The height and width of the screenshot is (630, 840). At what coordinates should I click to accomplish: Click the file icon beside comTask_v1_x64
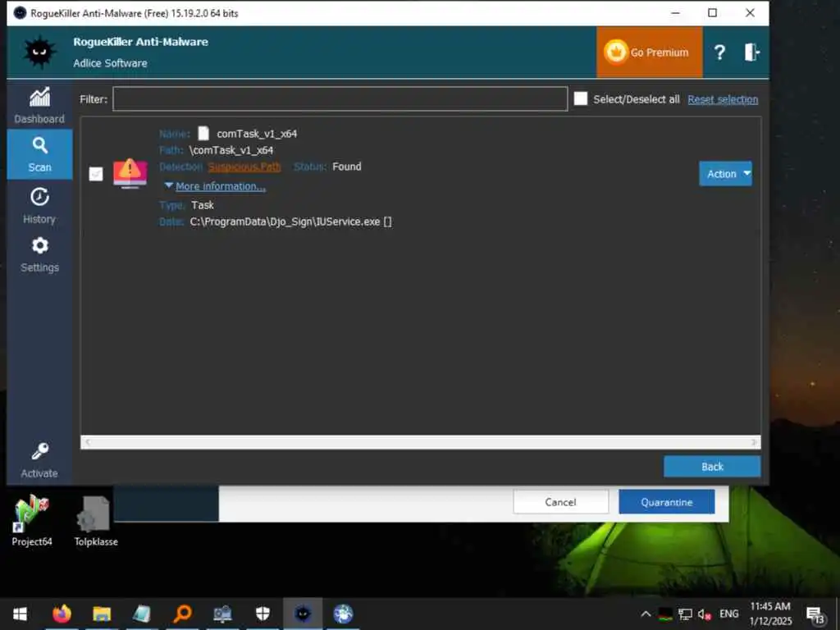point(203,133)
